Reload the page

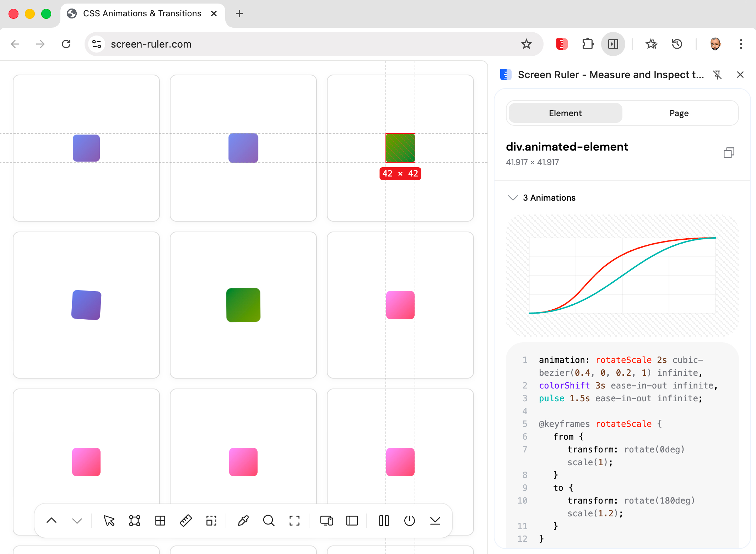pyautogui.click(x=66, y=44)
